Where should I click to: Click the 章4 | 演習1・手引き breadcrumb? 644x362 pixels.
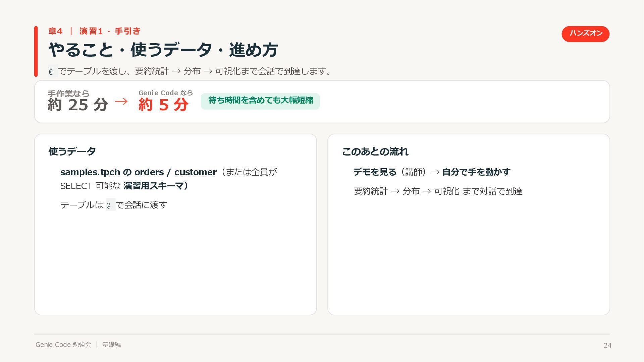94,31
